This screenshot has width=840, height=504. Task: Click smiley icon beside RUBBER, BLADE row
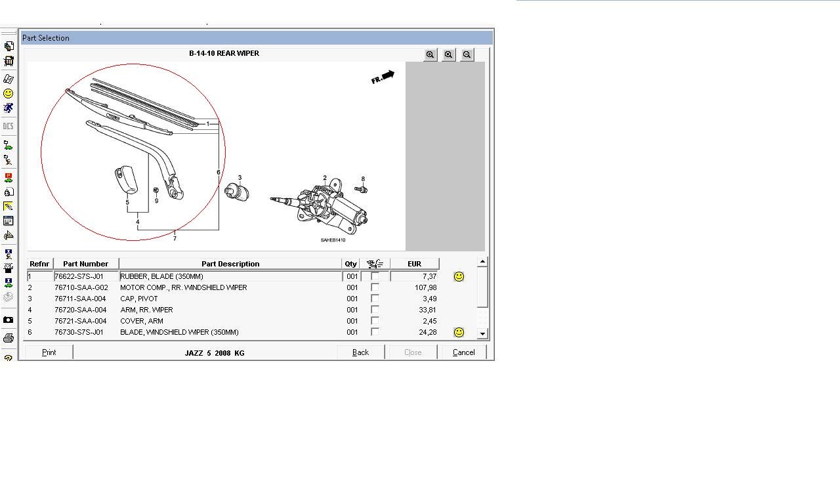click(x=459, y=277)
